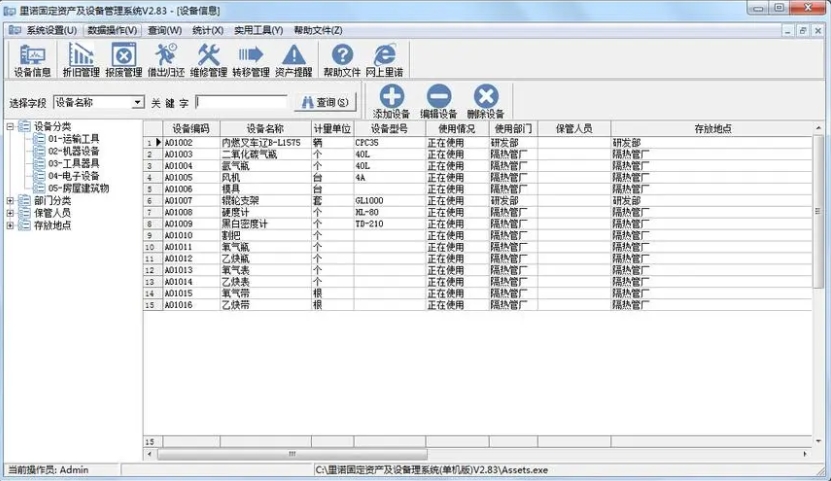
Task: Click the 关键字 search input field
Action: pyautogui.click(x=241, y=102)
